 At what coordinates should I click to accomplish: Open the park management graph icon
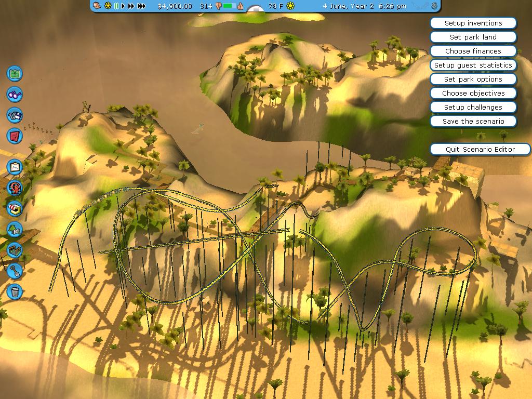tap(15, 167)
